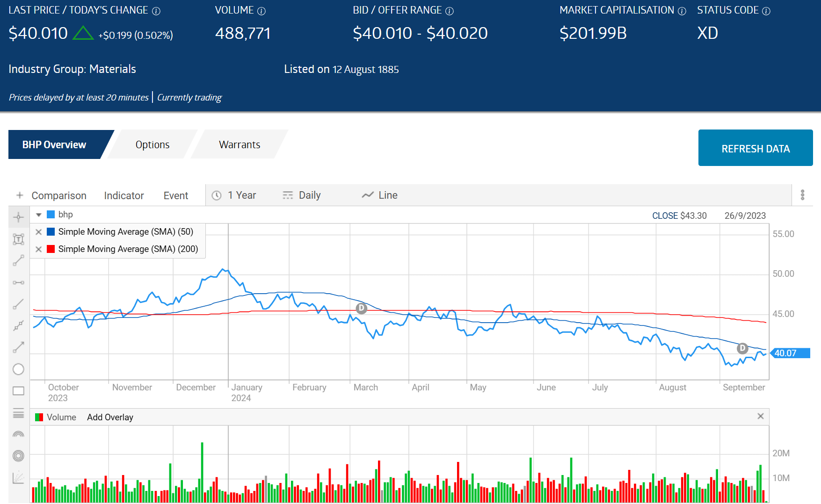Click the January 2024 axis label
The width and height of the screenshot is (821, 504).
(x=247, y=393)
